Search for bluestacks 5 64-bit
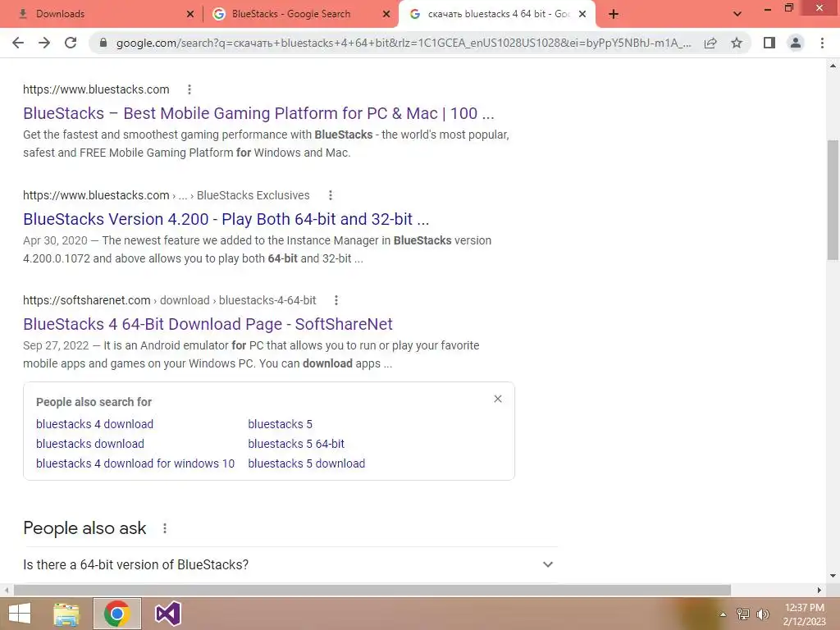The width and height of the screenshot is (840, 630). pyautogui.click(x=296, y=444)
